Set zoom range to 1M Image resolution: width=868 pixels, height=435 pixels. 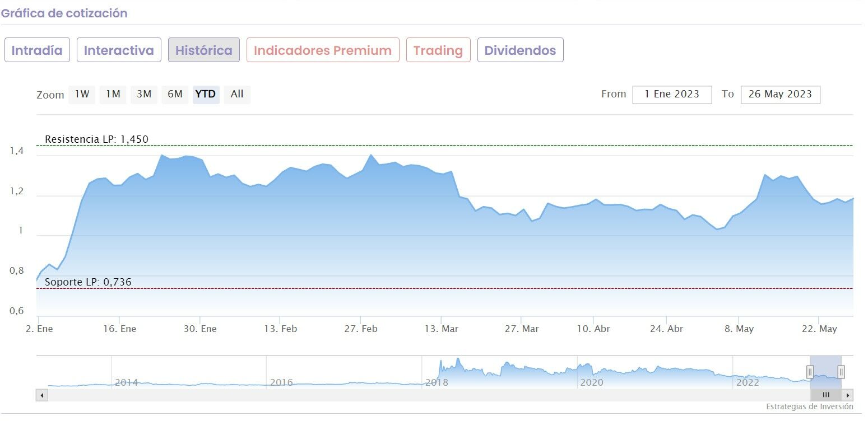(113, 95)
